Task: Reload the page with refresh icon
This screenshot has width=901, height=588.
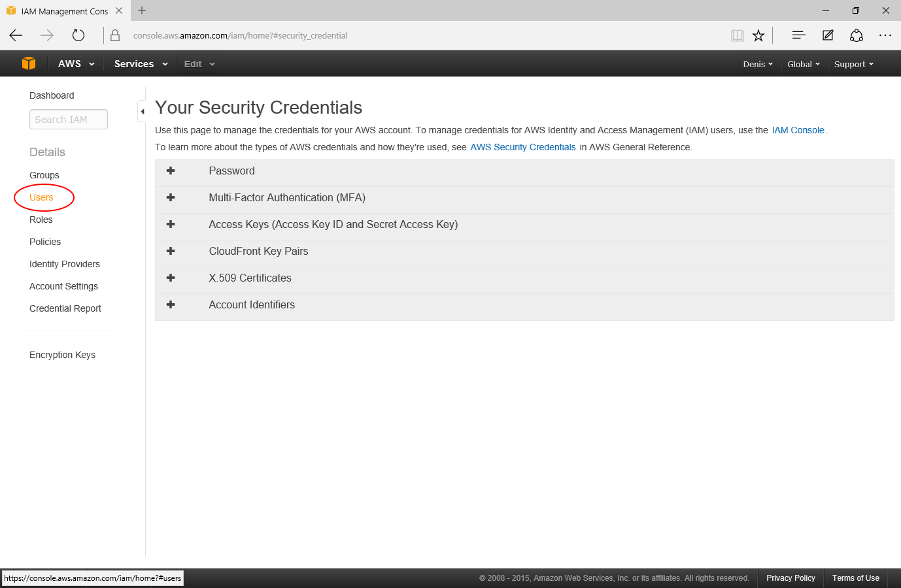Action: [x=78, y=35]
